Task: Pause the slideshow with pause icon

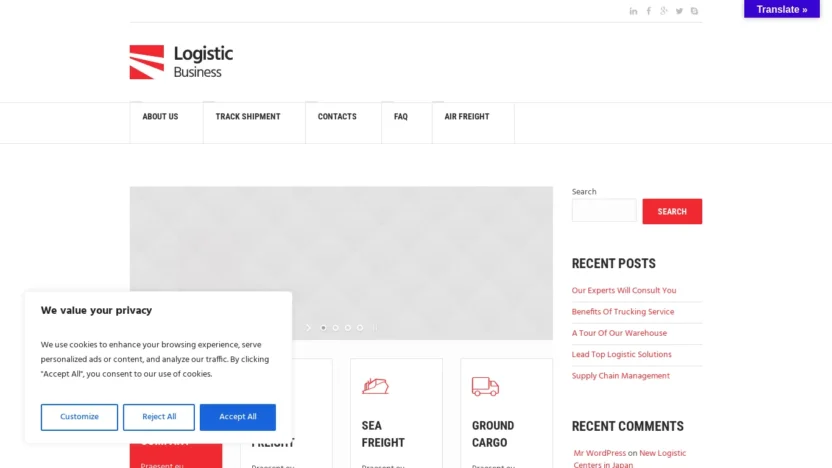Action: 375,328
